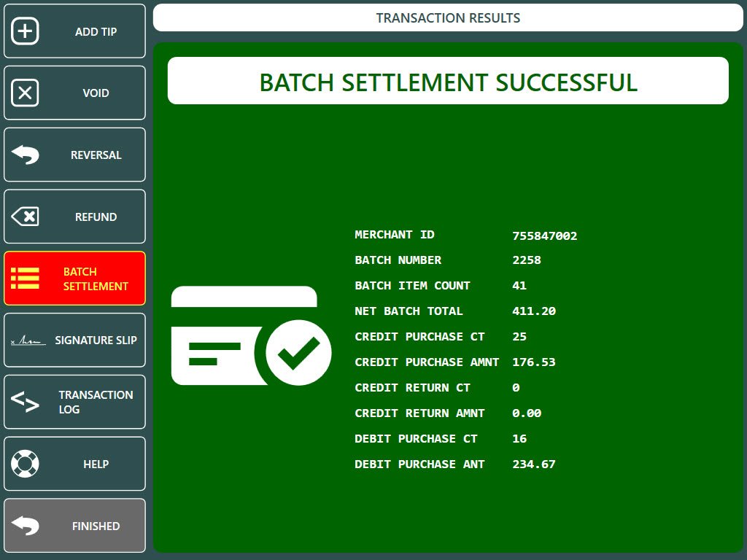Click the lifebuoy Help icon
Image resolution: width=747 pixels, height=560 pixels.
click(x=26, y=464)
